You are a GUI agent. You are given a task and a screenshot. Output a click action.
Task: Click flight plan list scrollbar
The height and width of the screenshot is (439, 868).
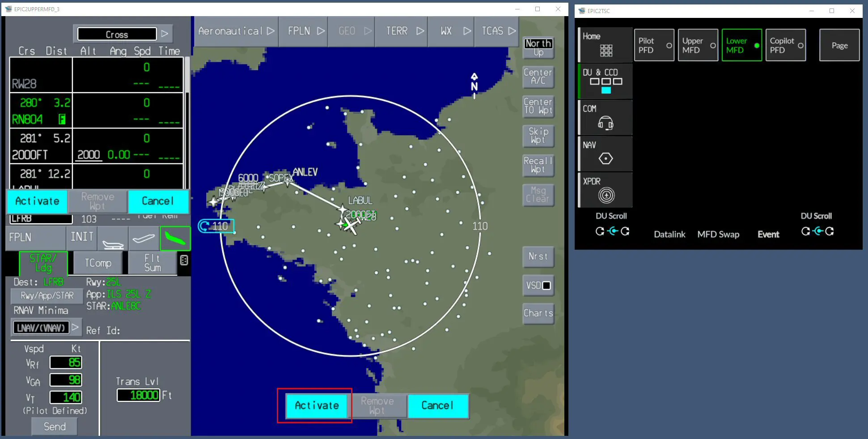pyautogui.click(x=187, y=123)
